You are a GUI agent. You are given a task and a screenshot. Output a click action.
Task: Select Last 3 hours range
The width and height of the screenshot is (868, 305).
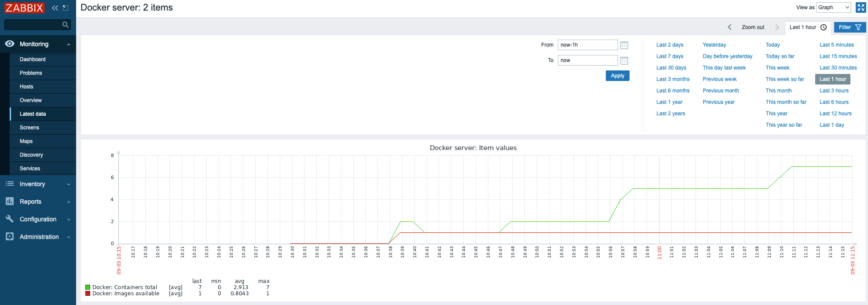point(834,91)
